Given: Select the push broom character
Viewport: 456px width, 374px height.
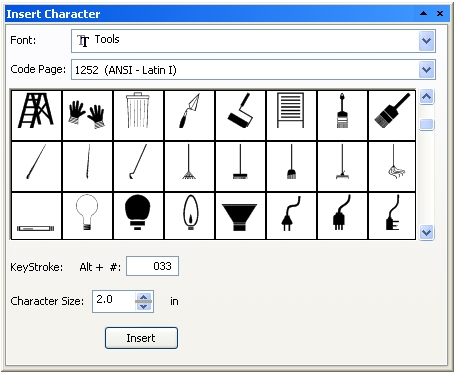Looking at the screenshot, I should tap(240, 166).
